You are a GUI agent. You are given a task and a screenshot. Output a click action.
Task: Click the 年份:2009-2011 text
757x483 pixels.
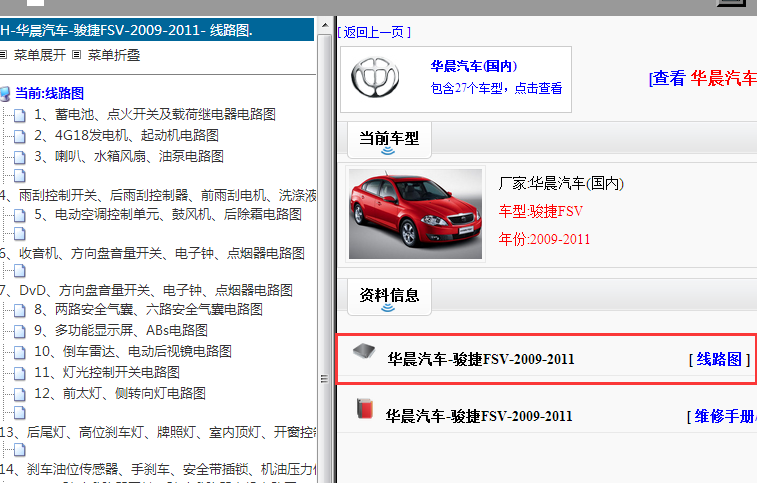tap(544, 239)
